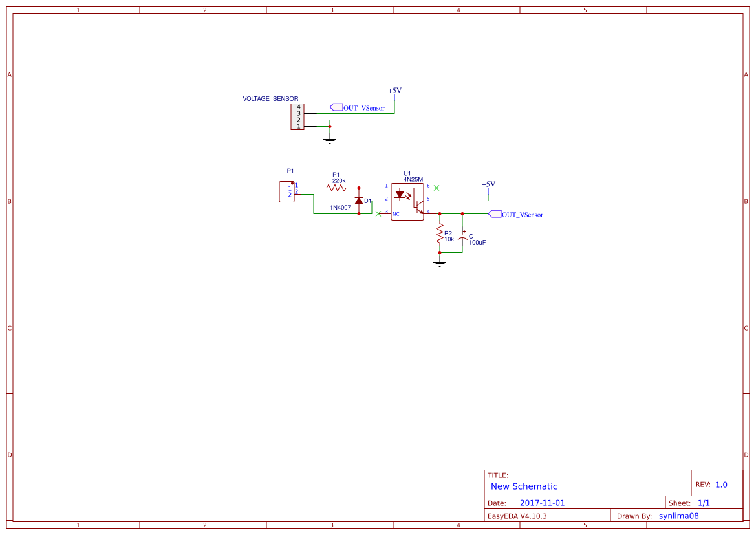This screenshot has height=535, width=756.
Task: Select the VOLTAGE_SENSOR four-pin header
Action: click(x=297, y=116)
